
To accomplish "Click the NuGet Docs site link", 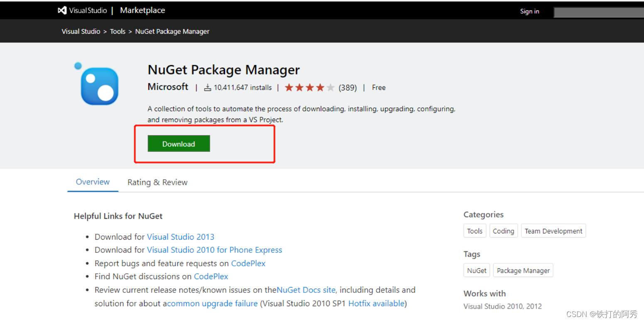I will click(306, 290).
